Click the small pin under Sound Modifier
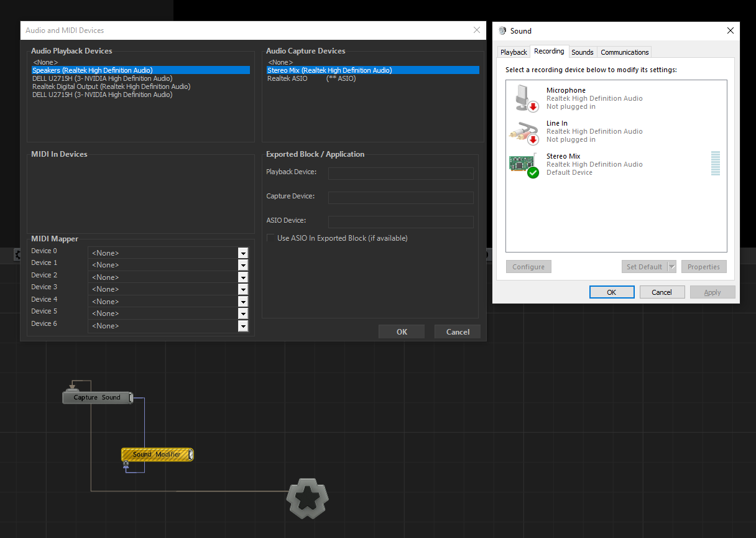The width and height of the screenshot is (756, 538). [126, 465]
